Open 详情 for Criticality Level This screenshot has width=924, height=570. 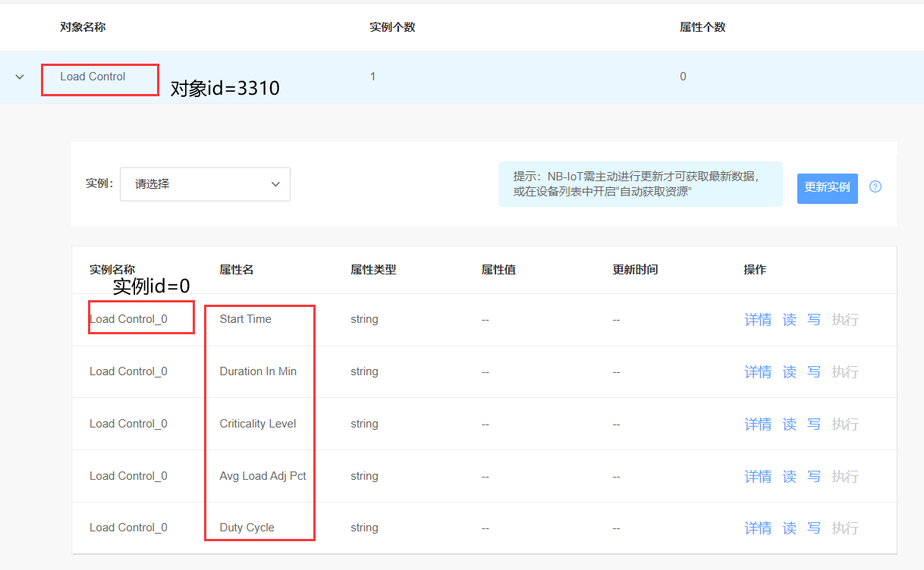point(758,424)
